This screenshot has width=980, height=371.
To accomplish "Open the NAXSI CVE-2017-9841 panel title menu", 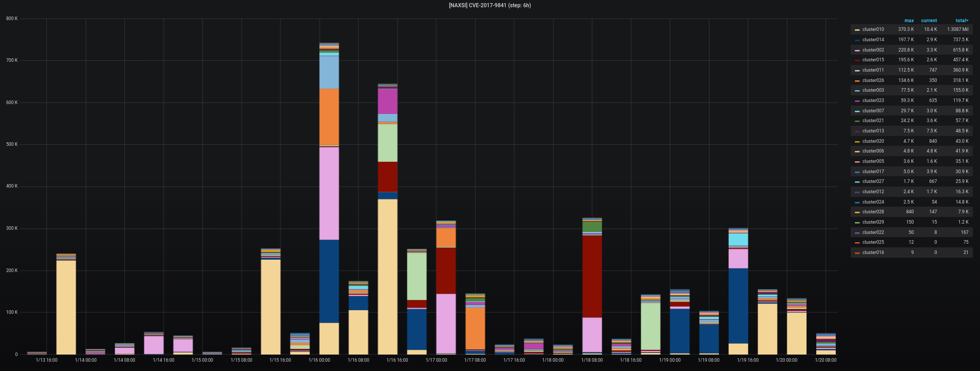I will tap(490, 5).
